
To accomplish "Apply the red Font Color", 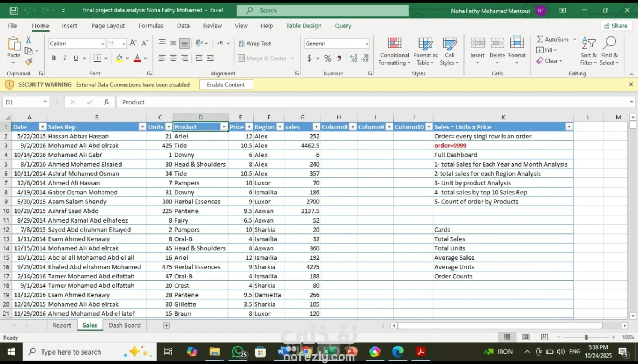I will [x=137, y=58].
